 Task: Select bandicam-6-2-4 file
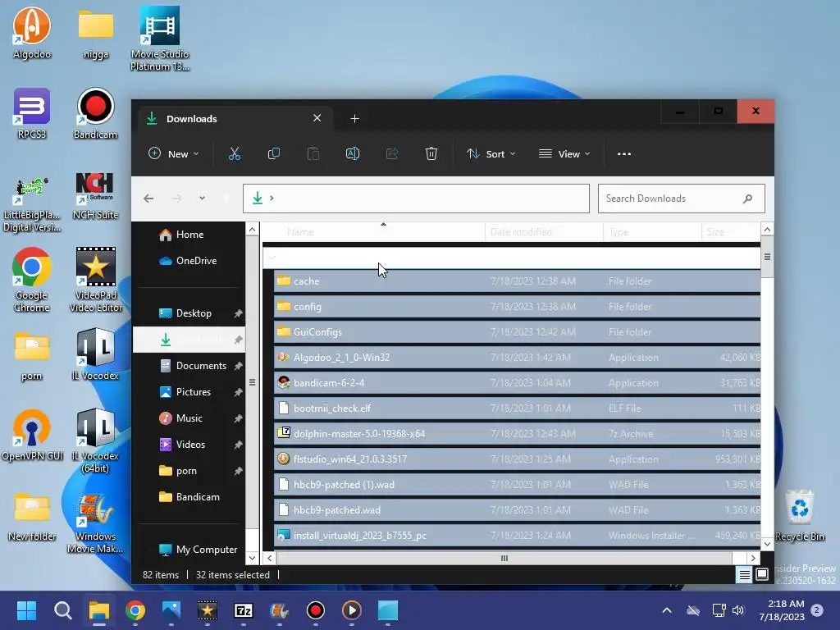517,383
